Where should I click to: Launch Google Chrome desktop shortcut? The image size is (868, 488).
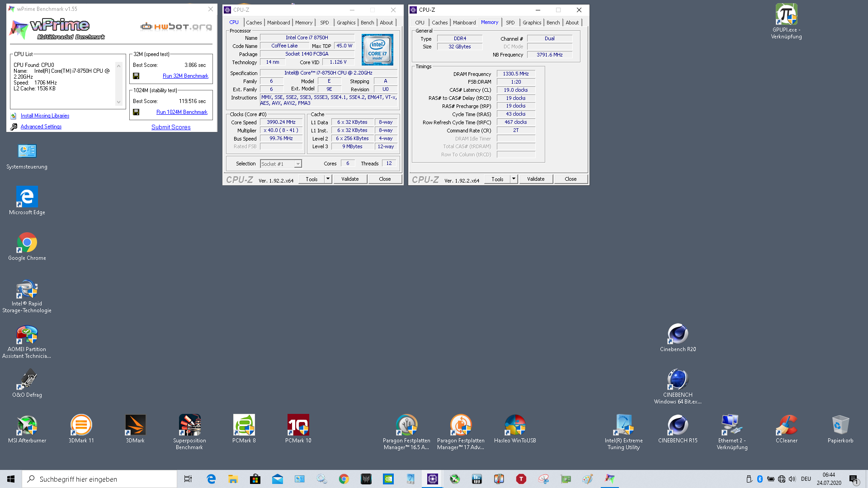tap(27, 247)
